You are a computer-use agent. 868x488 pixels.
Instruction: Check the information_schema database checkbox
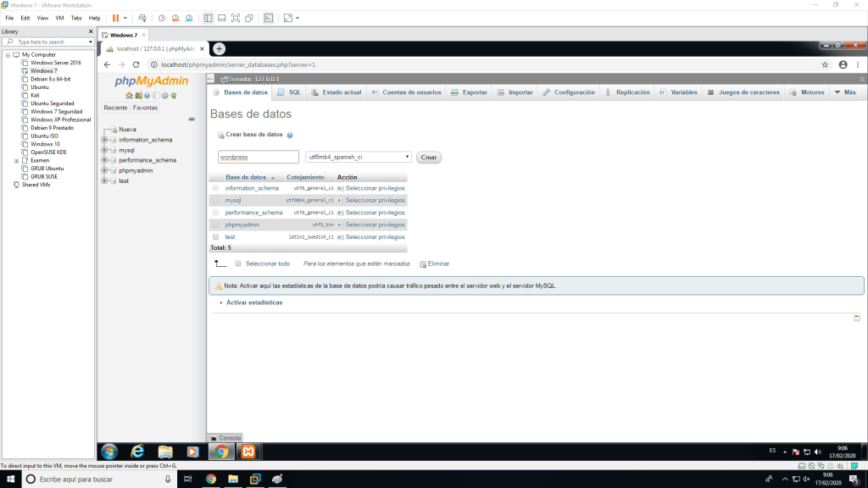[x=215, y=188]
